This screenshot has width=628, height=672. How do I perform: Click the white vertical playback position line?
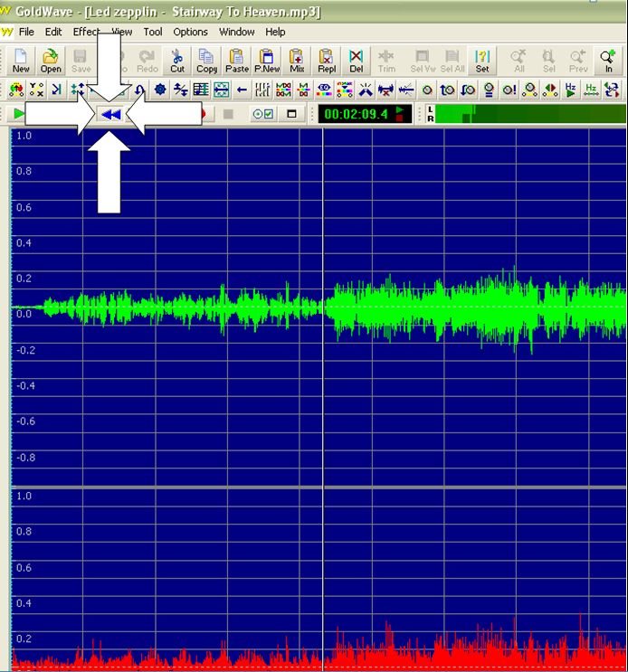pos(323,308)
